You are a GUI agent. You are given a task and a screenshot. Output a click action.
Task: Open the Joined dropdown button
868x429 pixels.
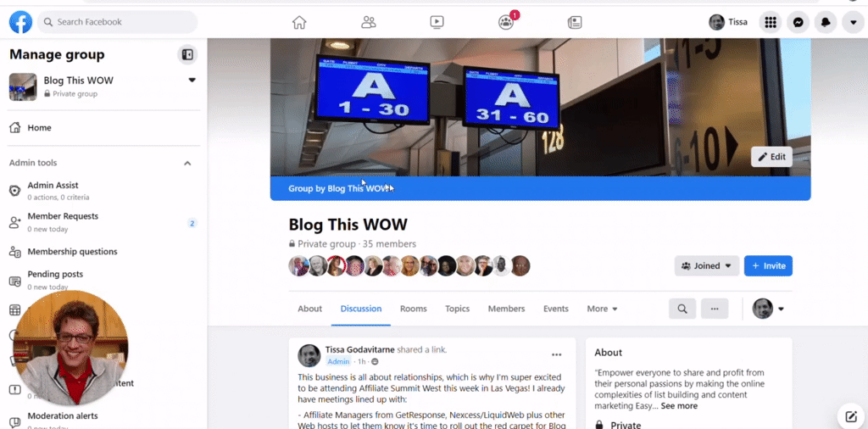[706, 265]
